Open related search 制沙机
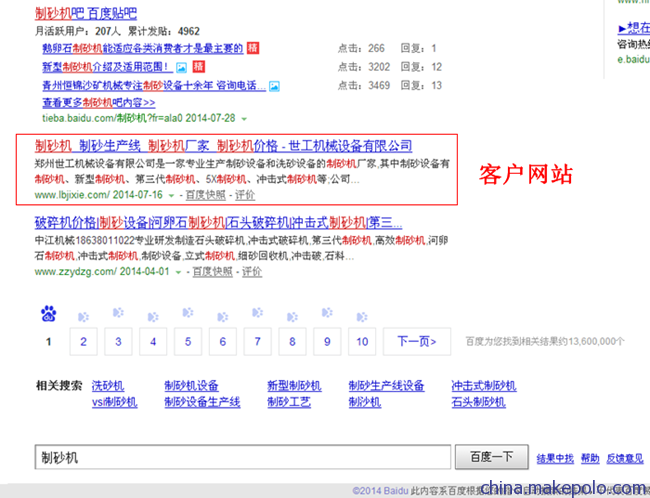 pos(364,402)
